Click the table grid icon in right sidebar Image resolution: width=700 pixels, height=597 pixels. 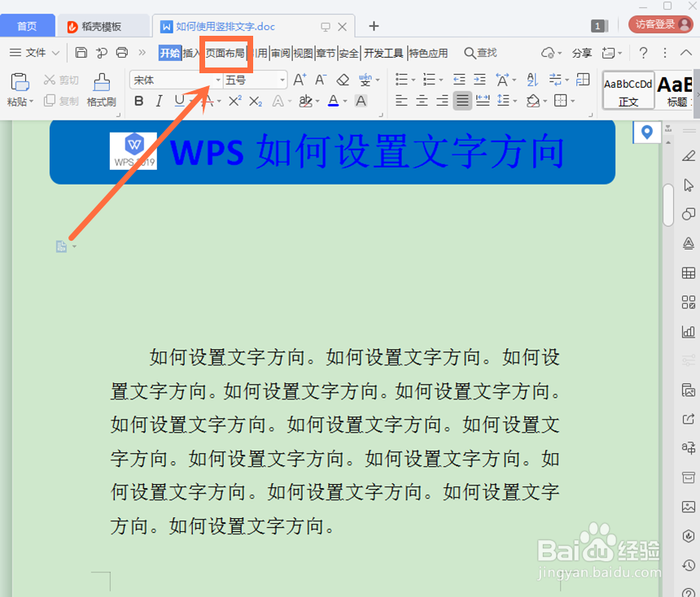(689, 273)
